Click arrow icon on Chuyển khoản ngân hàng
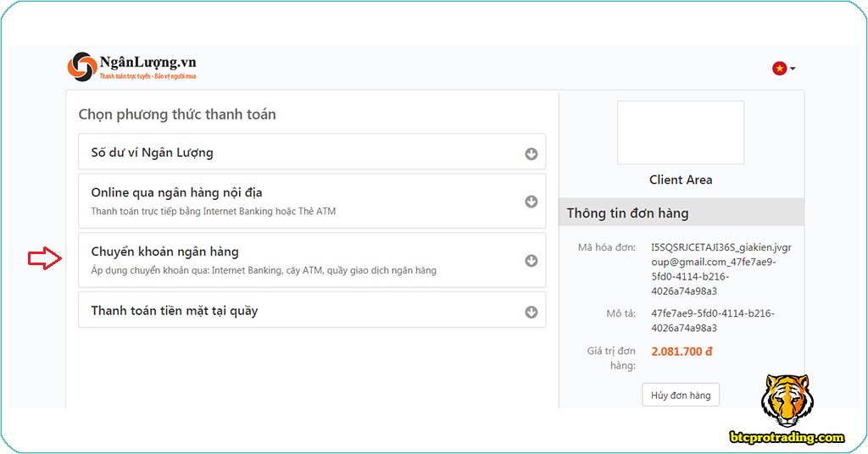 (x=531, y=261)
